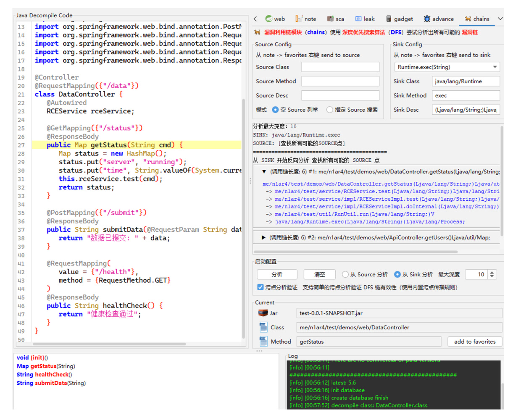Click the Sink Method field containing exec
Screen dimensions: 513x420
pos(466,95)
